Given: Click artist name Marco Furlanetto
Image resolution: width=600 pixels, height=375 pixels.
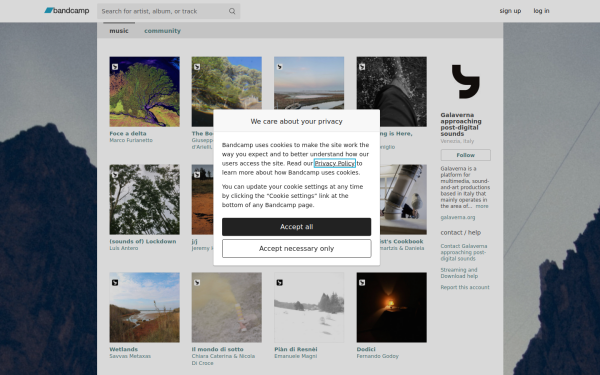Looking at the screenshot, I should point(131,140).
